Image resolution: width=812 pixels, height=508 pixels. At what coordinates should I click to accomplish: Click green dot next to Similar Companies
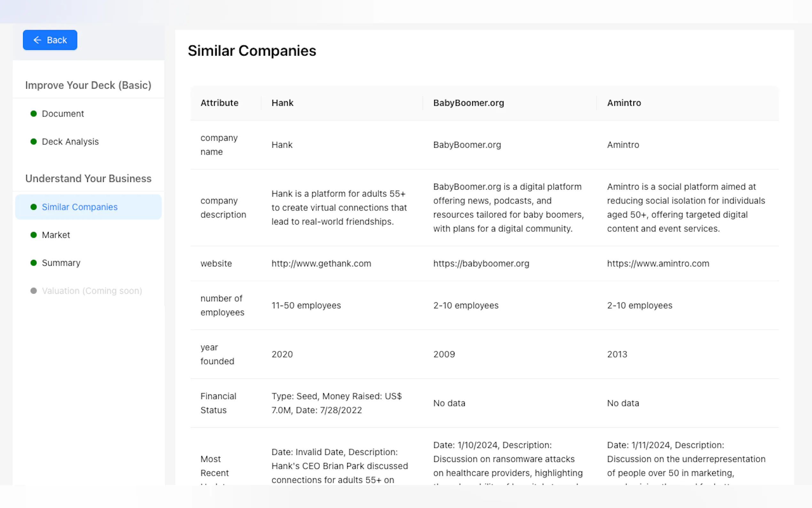tap(34, 207)
